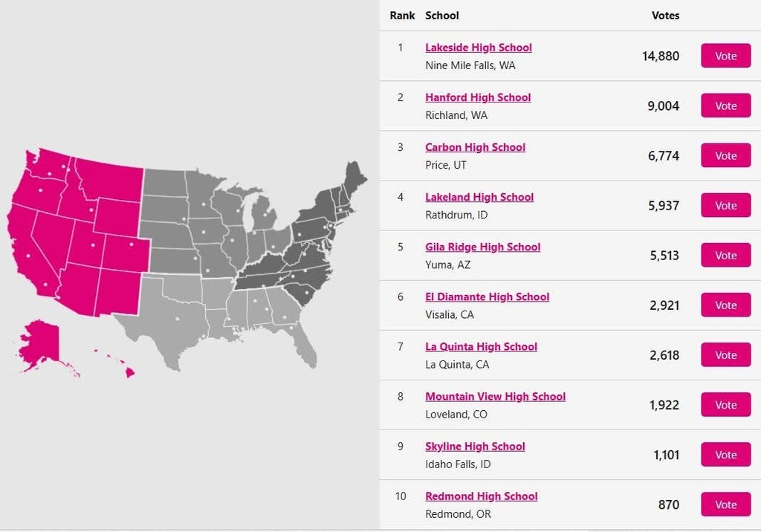761x532 pixels.
Task: Open La Quinta High School link
Action: pyautogui.click(x=482, y=346)
